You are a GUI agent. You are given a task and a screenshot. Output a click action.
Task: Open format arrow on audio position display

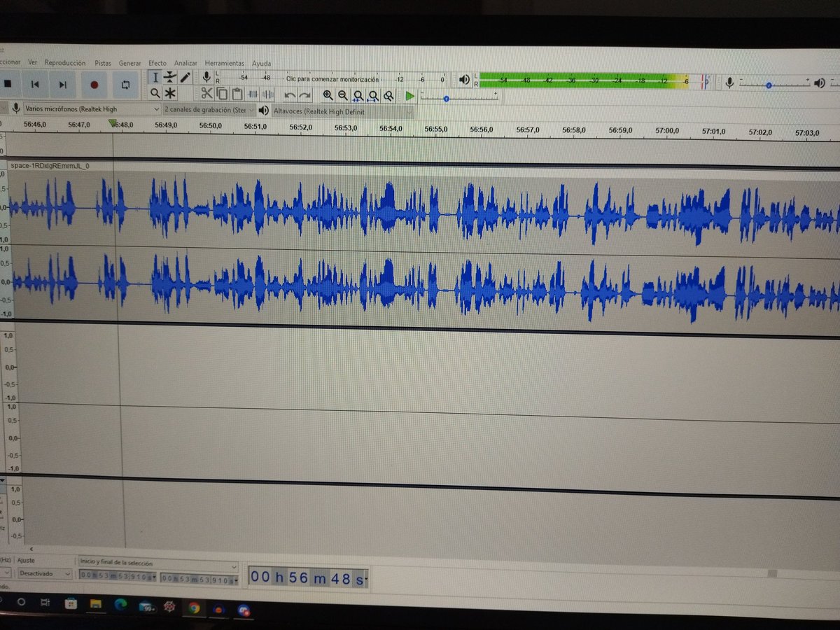pyautogui.click(x=366, y=580)
